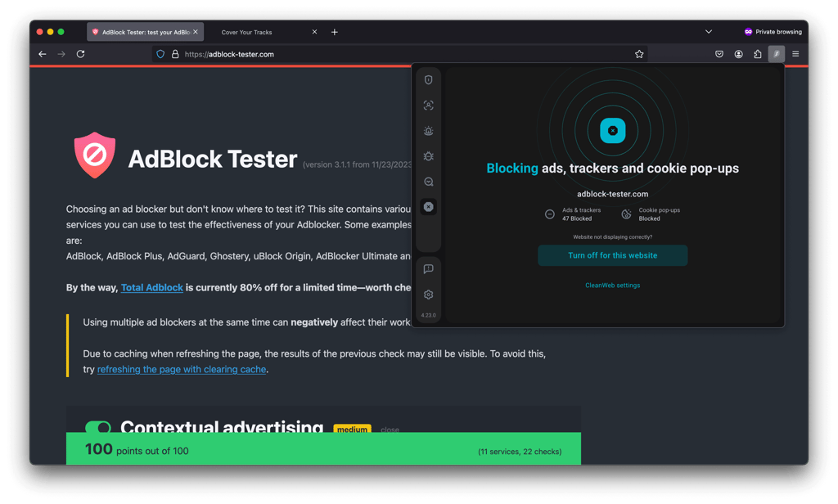Close the AdBlock Tester tab
This screenshot has height=504, width=838.
click(x=196, y=32)
